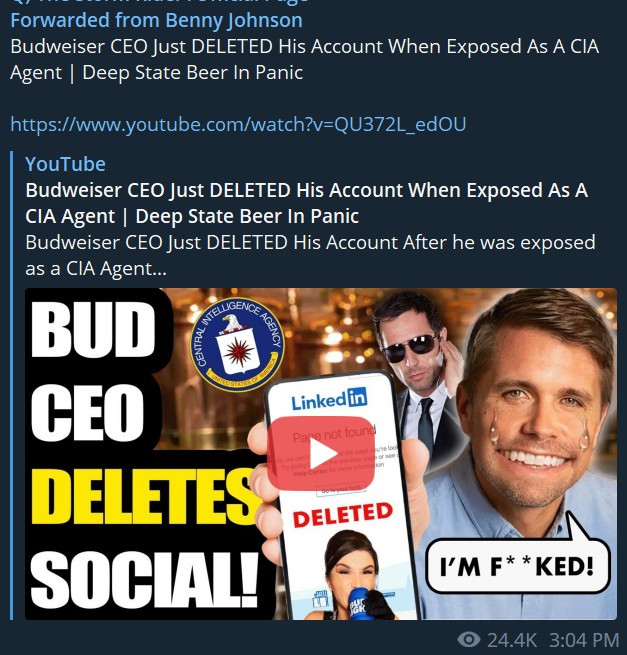Click the blue vertical link preview bar

12,385
